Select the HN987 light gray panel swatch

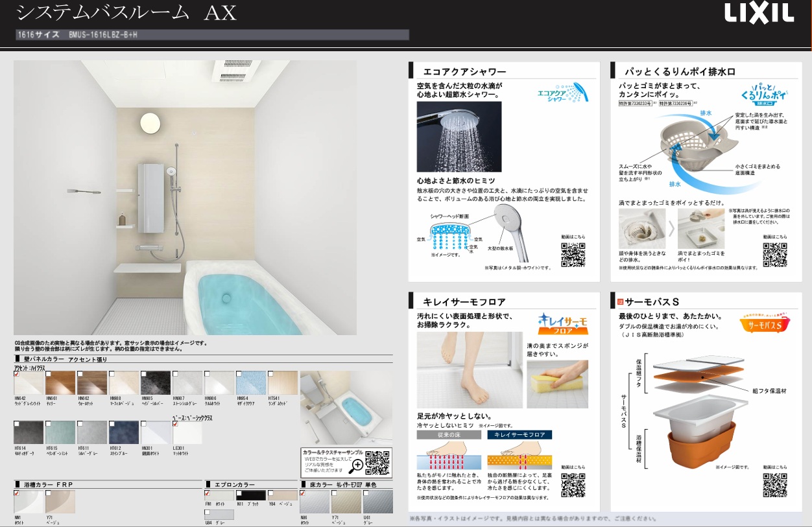[x=187, y=382]
